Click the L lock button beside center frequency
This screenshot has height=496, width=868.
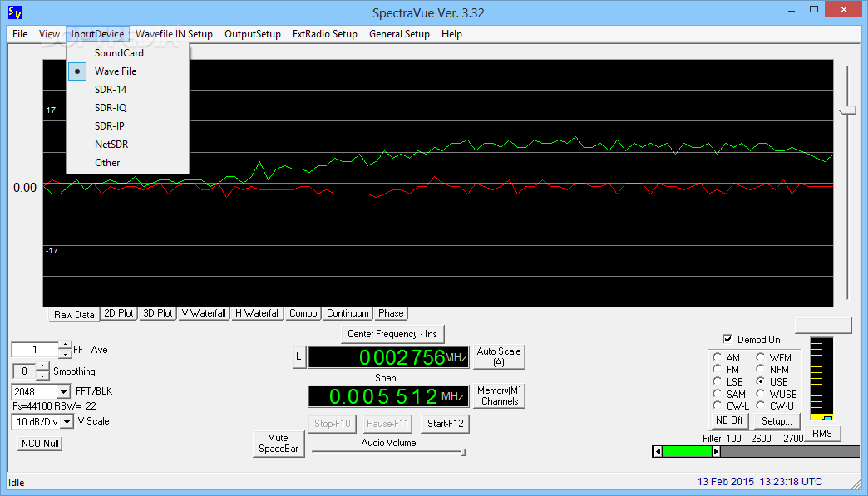click(298, 357)
